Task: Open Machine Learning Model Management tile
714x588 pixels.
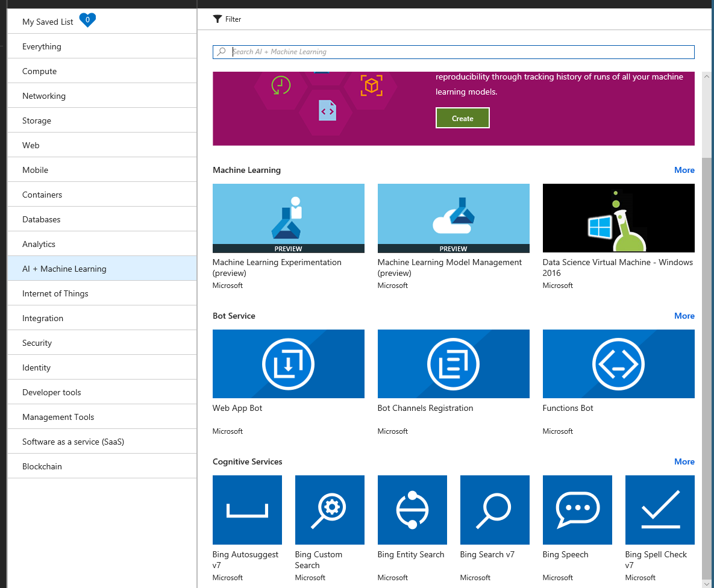Action: (x=454, y=218)
